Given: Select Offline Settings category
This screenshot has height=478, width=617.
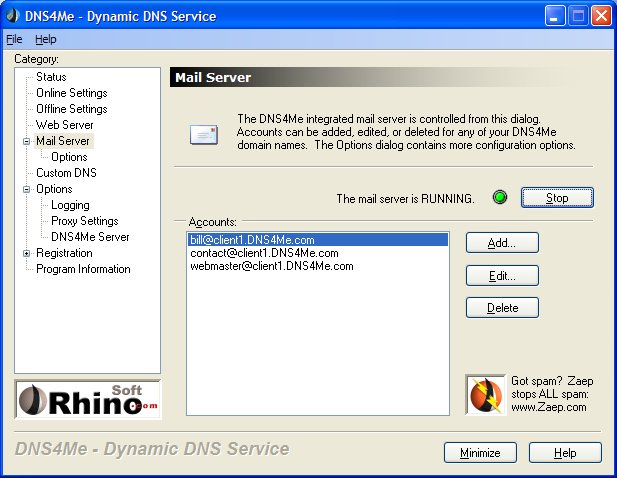Looking at the screenshot, I should (x=72, y=109).
